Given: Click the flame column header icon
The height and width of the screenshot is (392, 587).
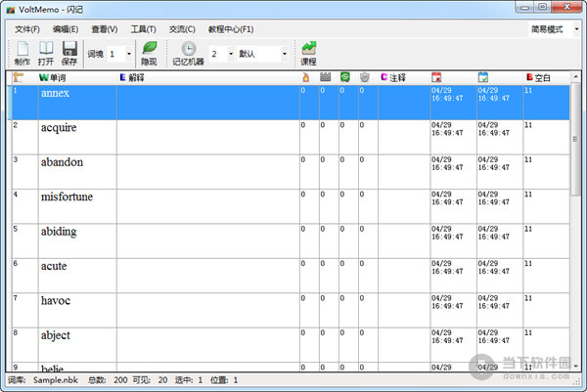Looking at the screenshot, I should point(306,77).
